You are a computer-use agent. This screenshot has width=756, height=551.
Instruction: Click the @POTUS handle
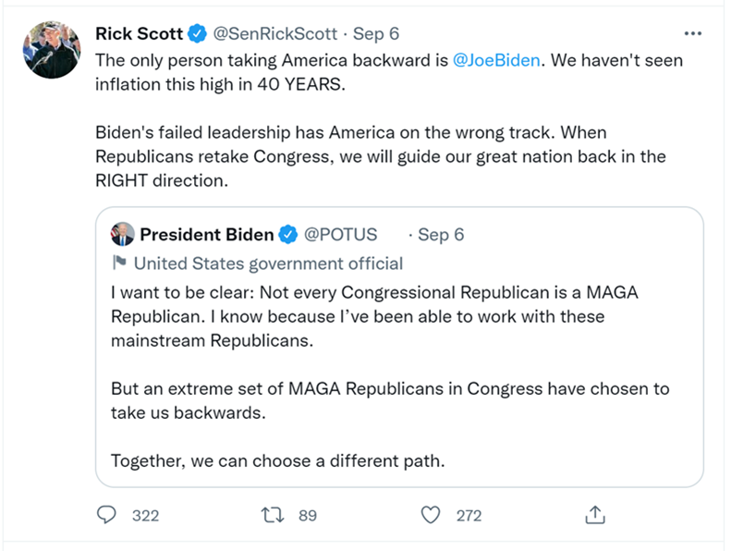pyautogui.click(x=340, y=235)
